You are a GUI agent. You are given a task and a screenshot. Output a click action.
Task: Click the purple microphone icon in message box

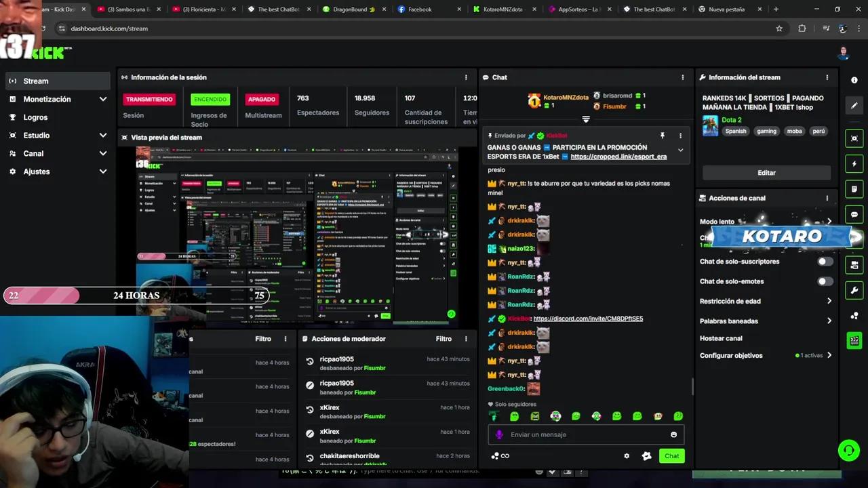point(499,434)
